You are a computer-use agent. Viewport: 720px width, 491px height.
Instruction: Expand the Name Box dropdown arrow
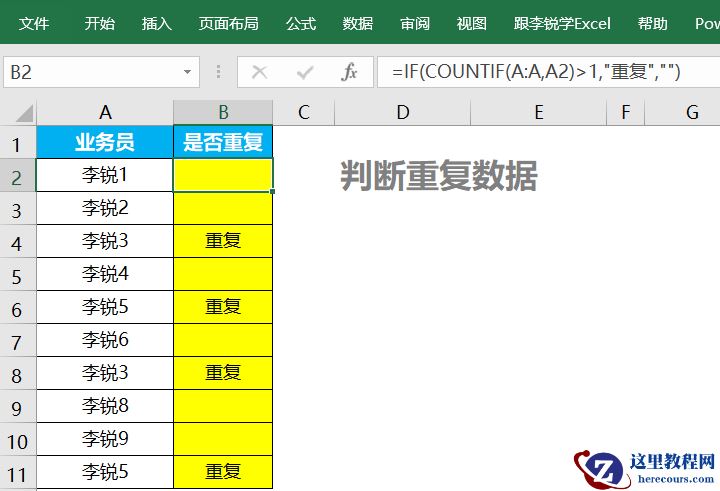point(187,72)
